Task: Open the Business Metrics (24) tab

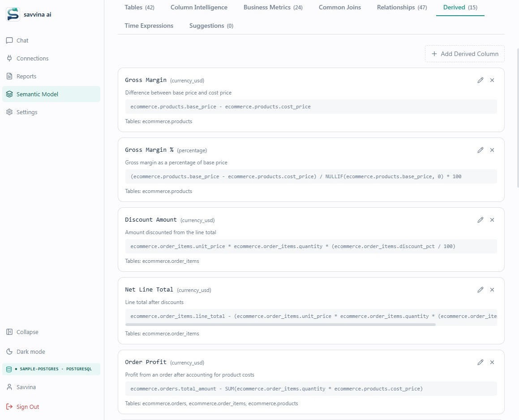Action: [x=273, y=7]
